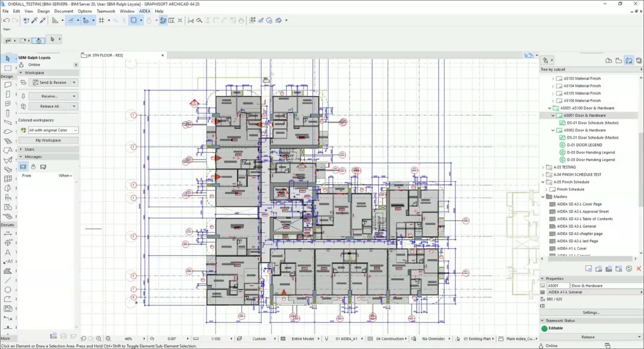Open the Document menu
Viewport: 644px width, 349px height.
(x=64, y=11)
